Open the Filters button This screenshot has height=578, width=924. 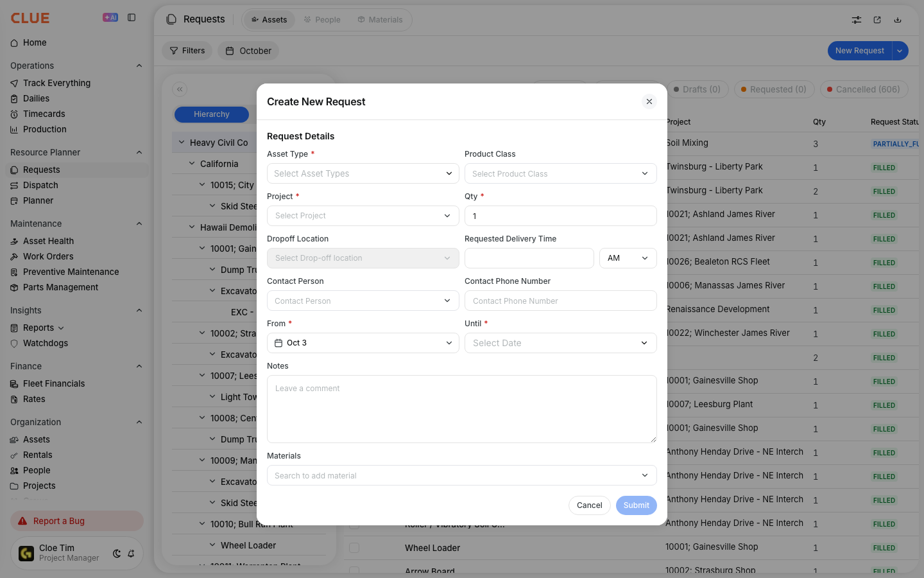click(x=187, y=51)
